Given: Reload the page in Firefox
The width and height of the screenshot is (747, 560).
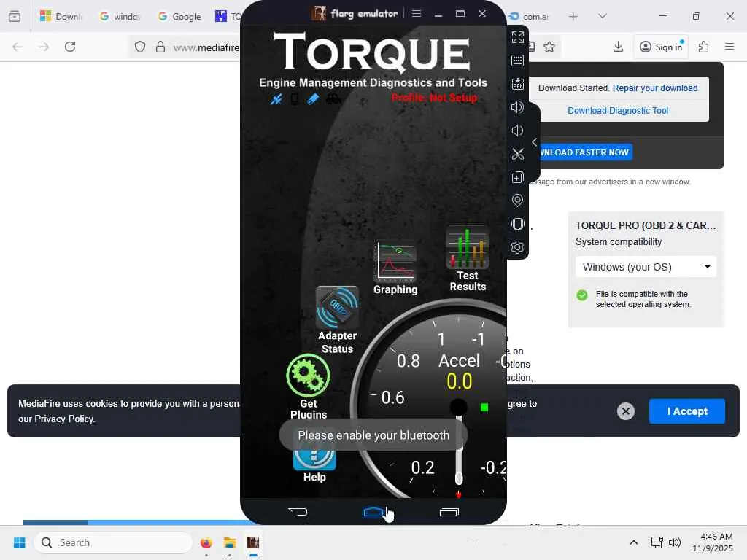Looking at the screenshot, I should tap(70, 47).
